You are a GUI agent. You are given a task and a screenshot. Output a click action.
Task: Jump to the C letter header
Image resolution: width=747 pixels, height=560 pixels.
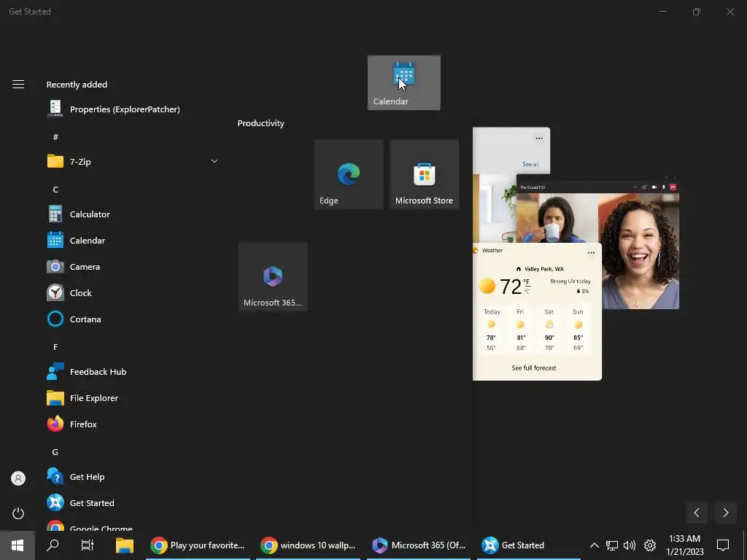click(x=55, y=190)
